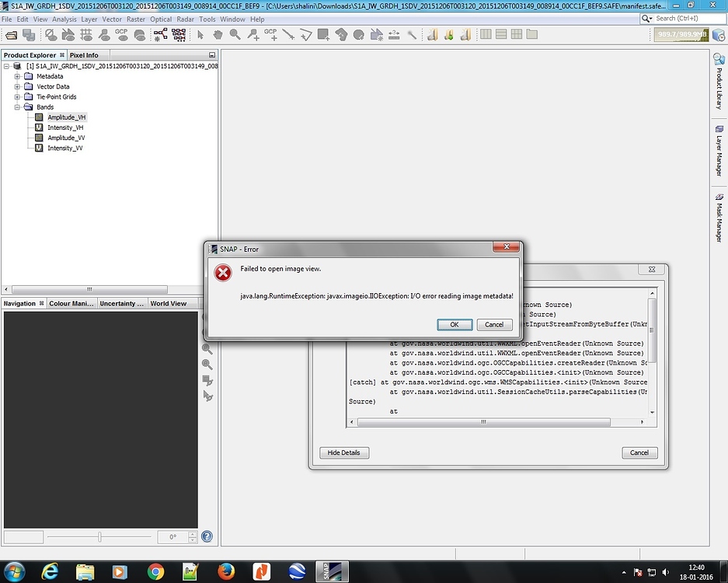The image size is (728, 583).
Task: Select the Zoom tool in the toolbar
Action: pyautogui.click(x=235, y=34)
